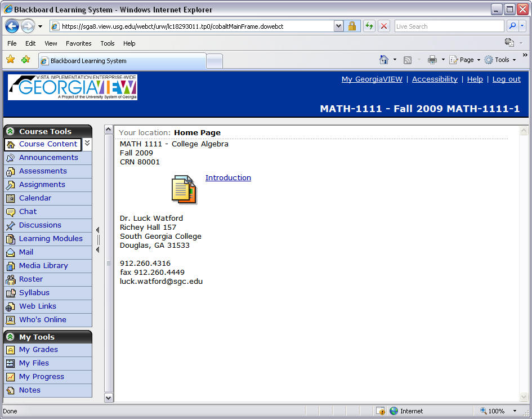Click the Roster people icon
The image size is (532, 419).
point(11,279)
